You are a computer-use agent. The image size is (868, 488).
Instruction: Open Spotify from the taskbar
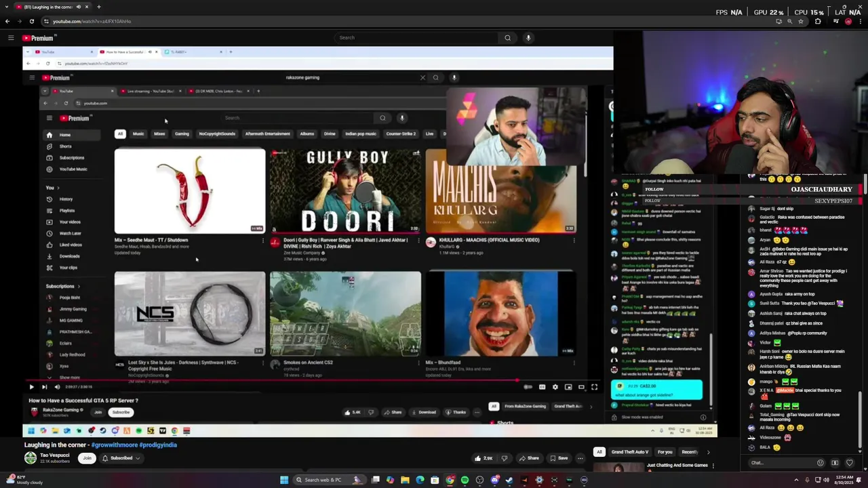point(465,480)
